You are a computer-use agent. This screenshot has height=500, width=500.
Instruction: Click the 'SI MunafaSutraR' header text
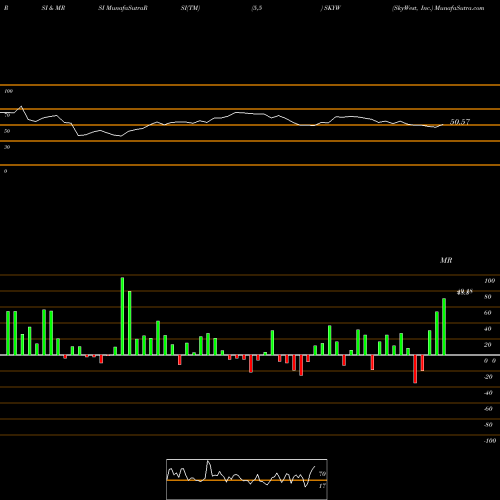coord(123,8)
